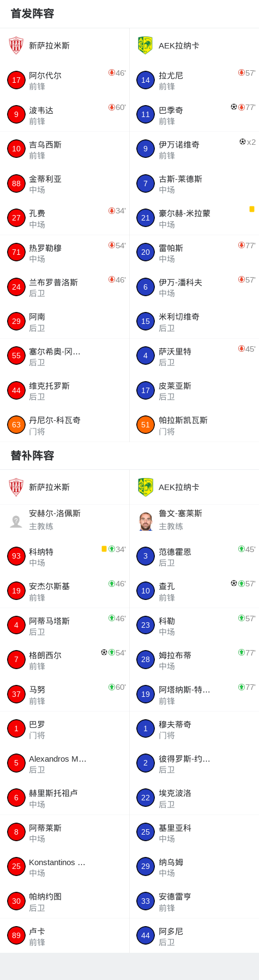This screenshot has height=980, width=259.
Task: Tap the 新萨拉米斯 team crest in starting lineup
Action: [16, 45]
